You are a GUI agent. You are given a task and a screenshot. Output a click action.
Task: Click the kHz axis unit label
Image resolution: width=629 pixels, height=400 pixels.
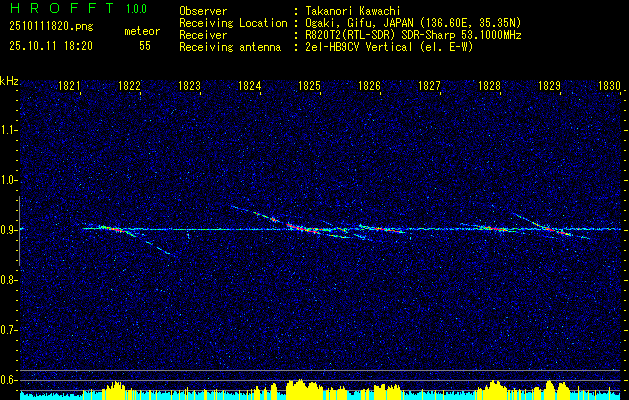[9, 81]
